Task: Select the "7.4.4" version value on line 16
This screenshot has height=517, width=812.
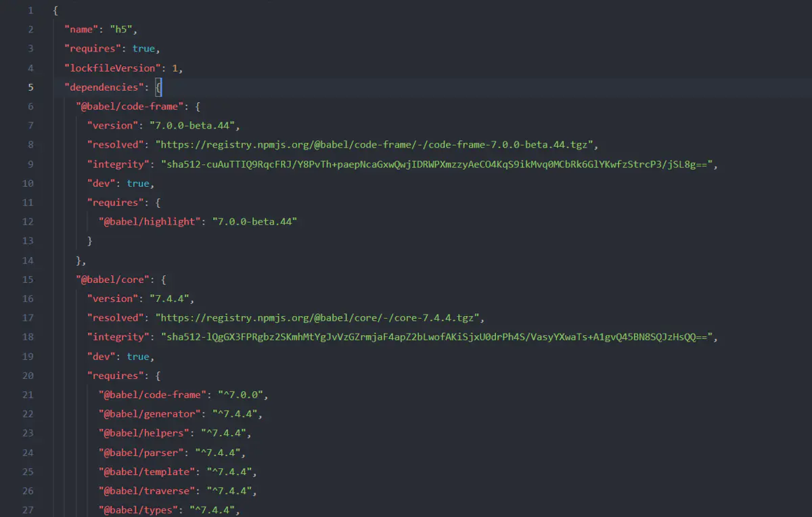Action: (169, 298)
